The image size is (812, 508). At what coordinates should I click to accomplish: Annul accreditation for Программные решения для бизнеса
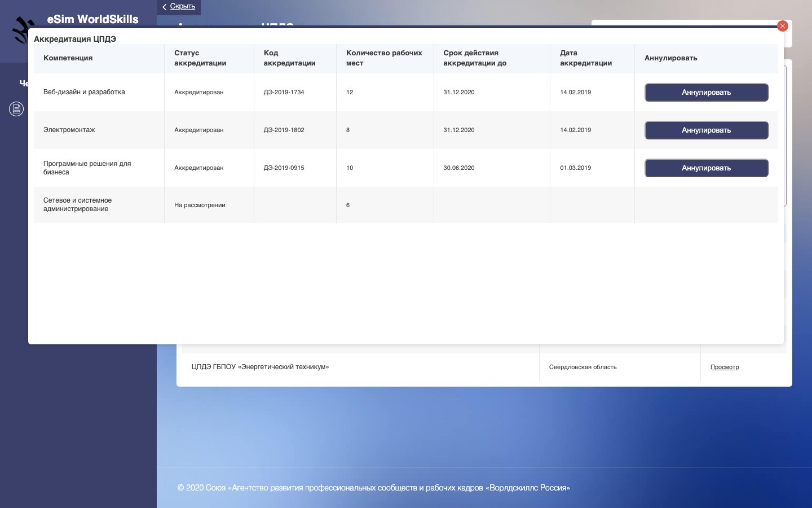(706, 168)
